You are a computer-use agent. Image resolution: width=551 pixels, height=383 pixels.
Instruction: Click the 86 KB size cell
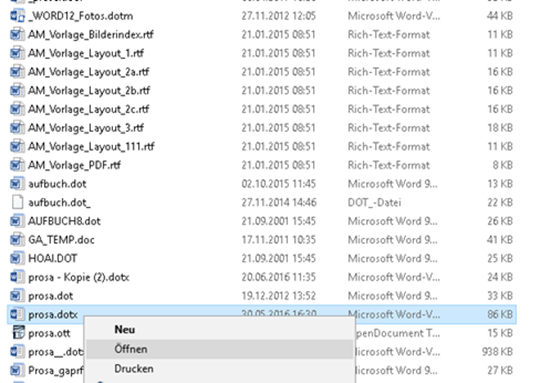[500, 314]
